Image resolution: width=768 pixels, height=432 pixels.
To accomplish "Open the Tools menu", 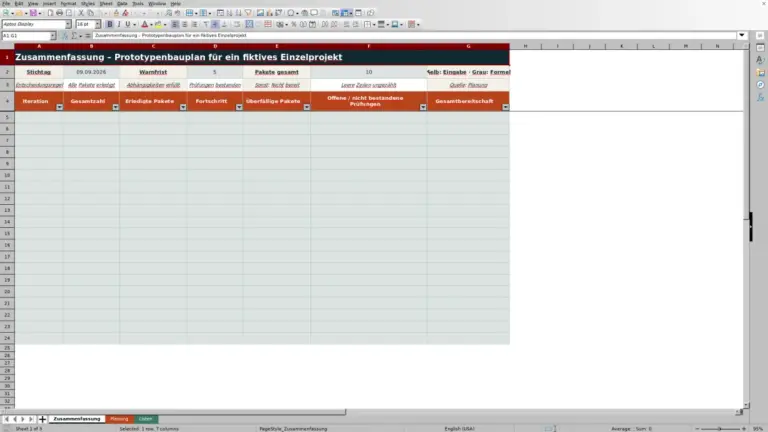I will click(x=138, y=3).
